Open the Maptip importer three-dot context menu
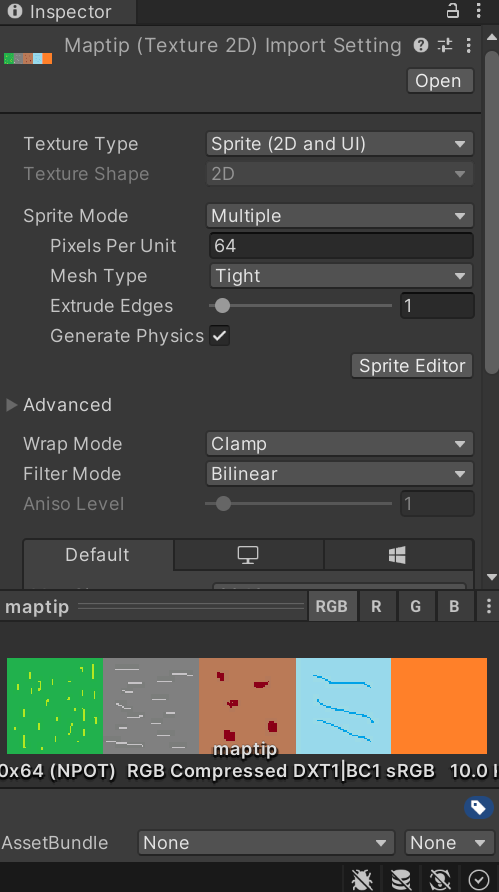The image size is (499, 892). click(x=468, y=45)
